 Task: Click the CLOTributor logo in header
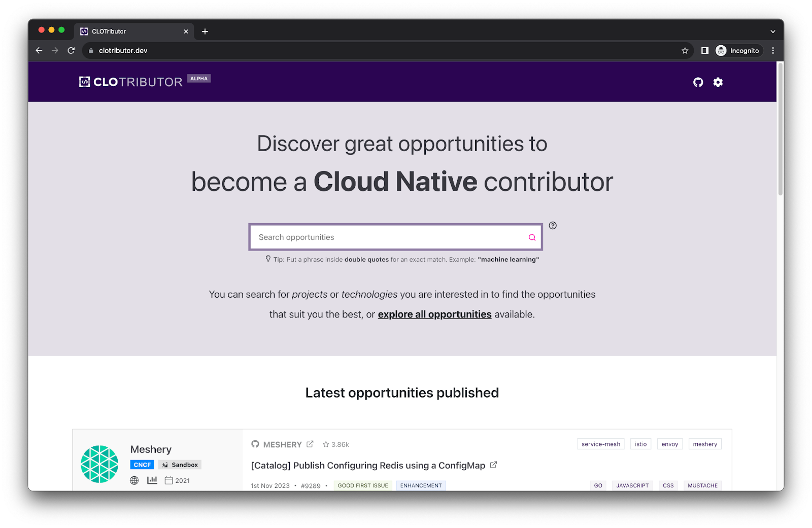131,82
